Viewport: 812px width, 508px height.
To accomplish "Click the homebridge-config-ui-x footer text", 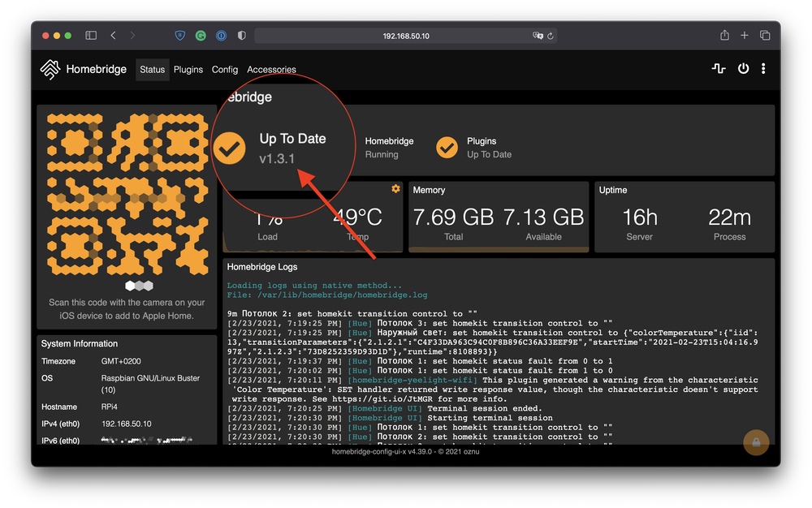I will click(x=405, y=452).
